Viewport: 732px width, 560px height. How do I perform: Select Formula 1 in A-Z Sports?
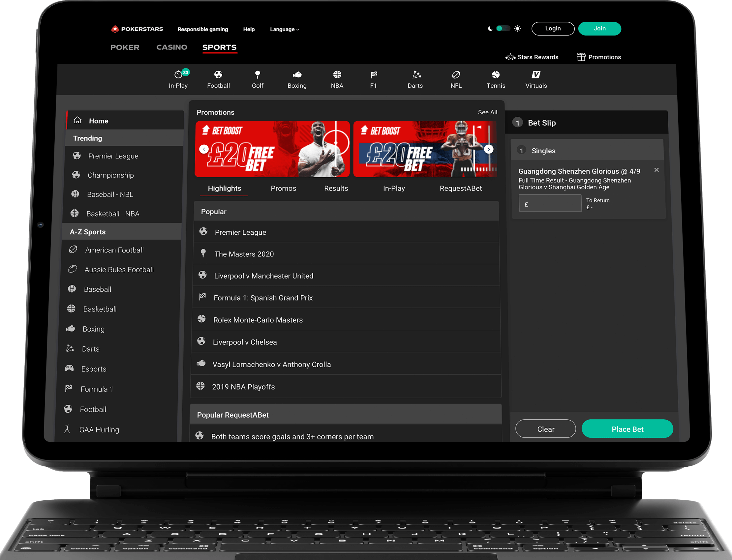[x=117, y=389]
